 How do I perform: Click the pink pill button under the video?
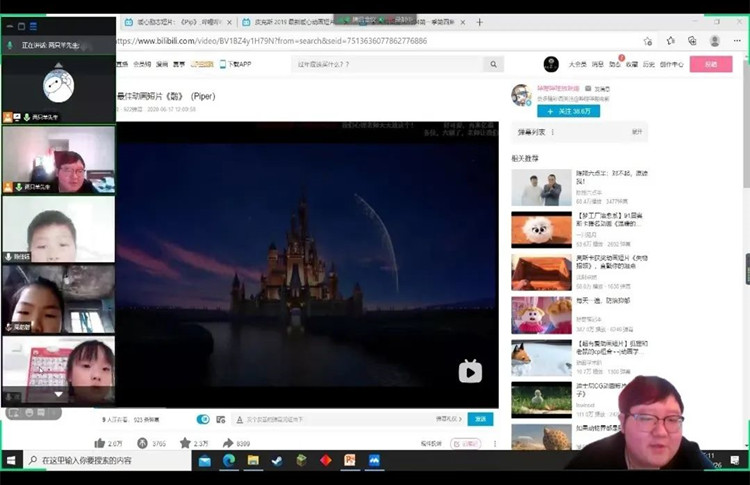click(465, 444)
